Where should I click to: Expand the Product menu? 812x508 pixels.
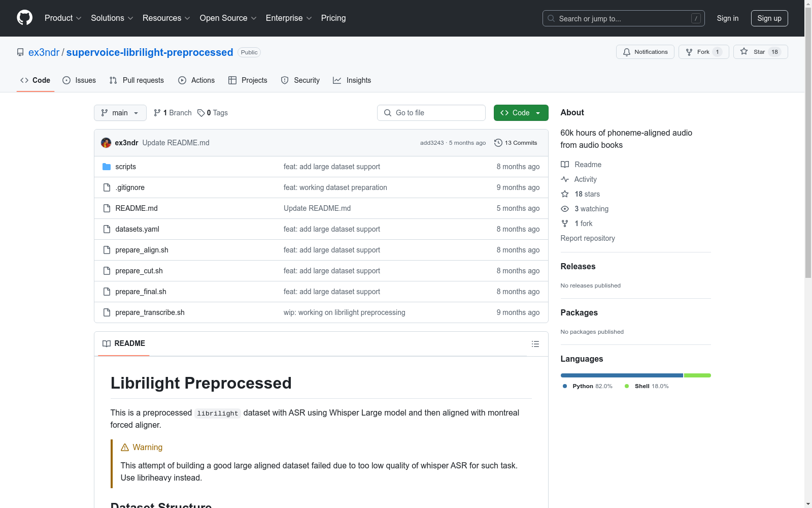63,18
